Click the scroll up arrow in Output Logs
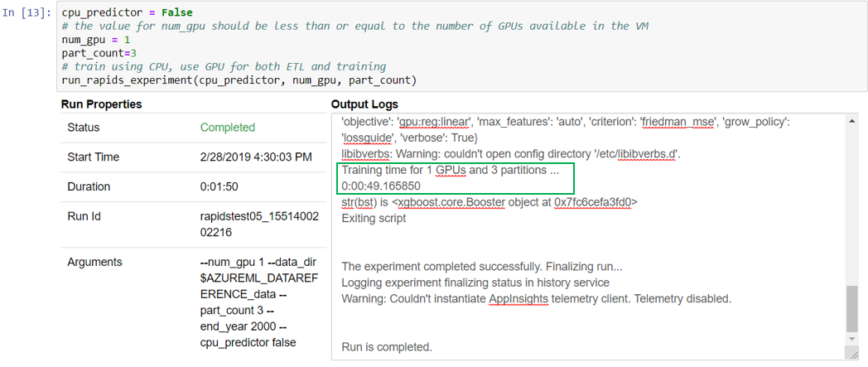Viewport: 868px width, 367px height. pos(851,121)
